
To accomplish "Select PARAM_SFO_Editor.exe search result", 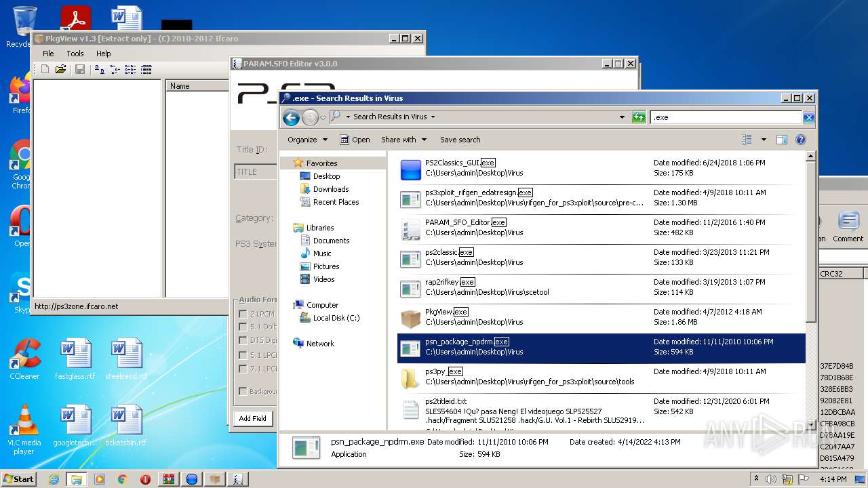I will [601, 229].
